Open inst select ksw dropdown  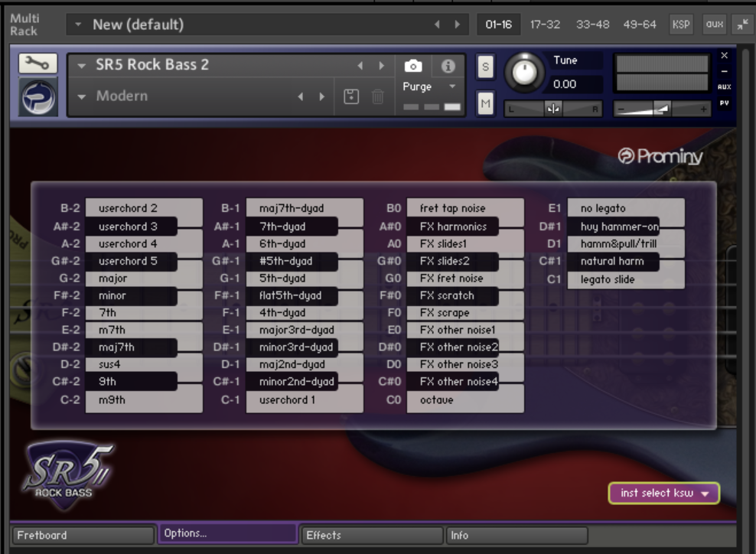[664, 494]
